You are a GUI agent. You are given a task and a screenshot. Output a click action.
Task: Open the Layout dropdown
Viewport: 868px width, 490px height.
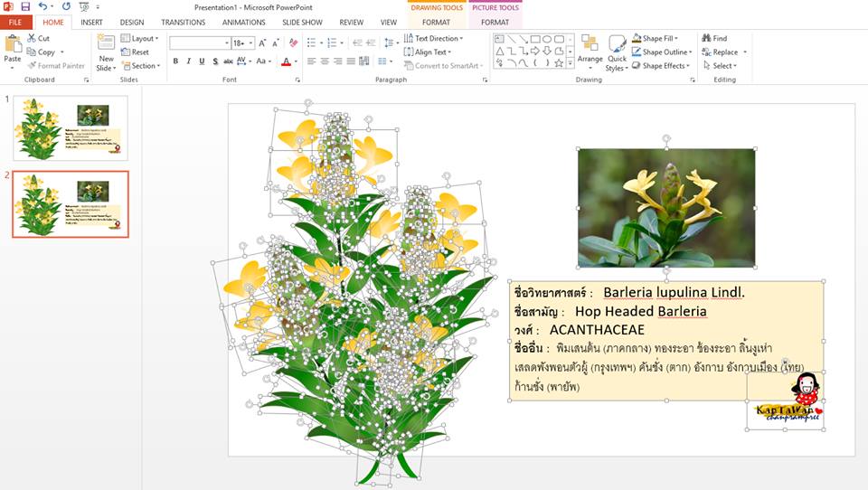(x=140, y=38)
